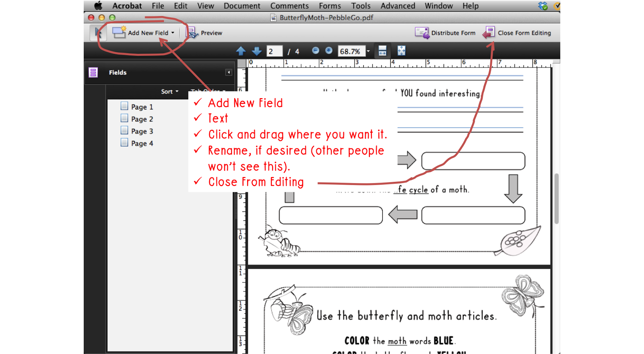This screenshot has height=354, width=644.
Task: Click the Page 4 icon in Fields list
Action: [x=124, y=142]
